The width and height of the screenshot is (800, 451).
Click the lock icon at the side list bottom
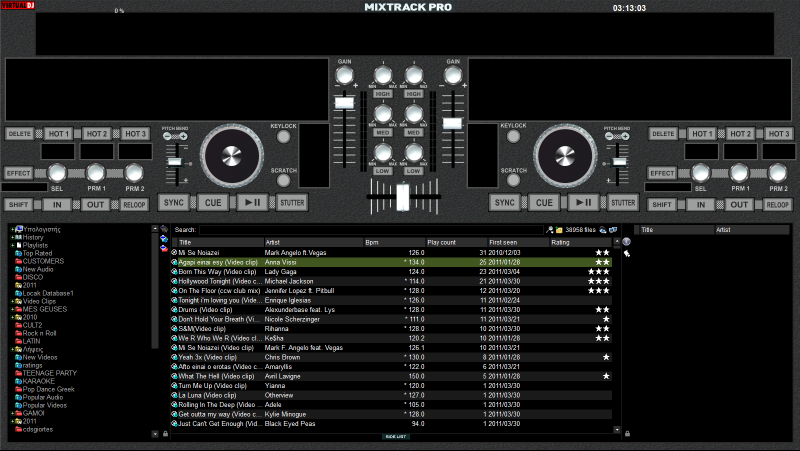pyautogui.click(x=628, y=434)
